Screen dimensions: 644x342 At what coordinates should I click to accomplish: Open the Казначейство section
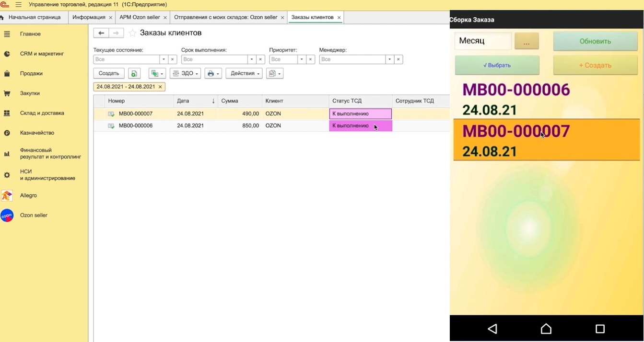[x=37, y=133]
